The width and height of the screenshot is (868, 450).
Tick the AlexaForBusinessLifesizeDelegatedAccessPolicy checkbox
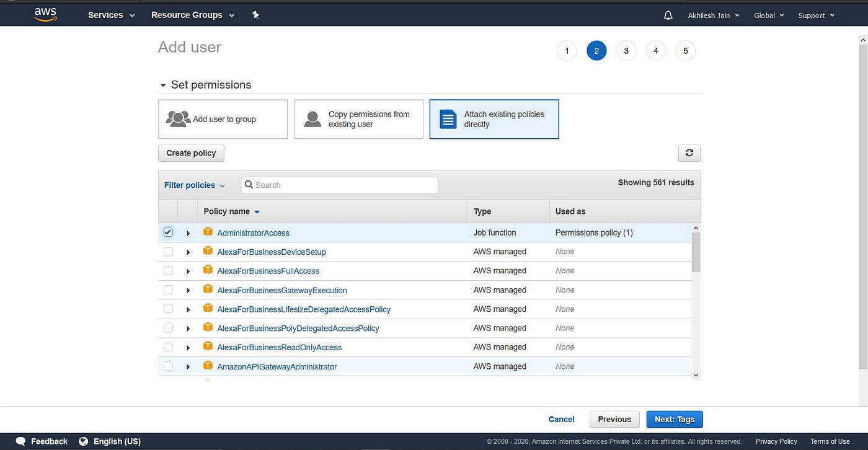[x=168, y=309]
